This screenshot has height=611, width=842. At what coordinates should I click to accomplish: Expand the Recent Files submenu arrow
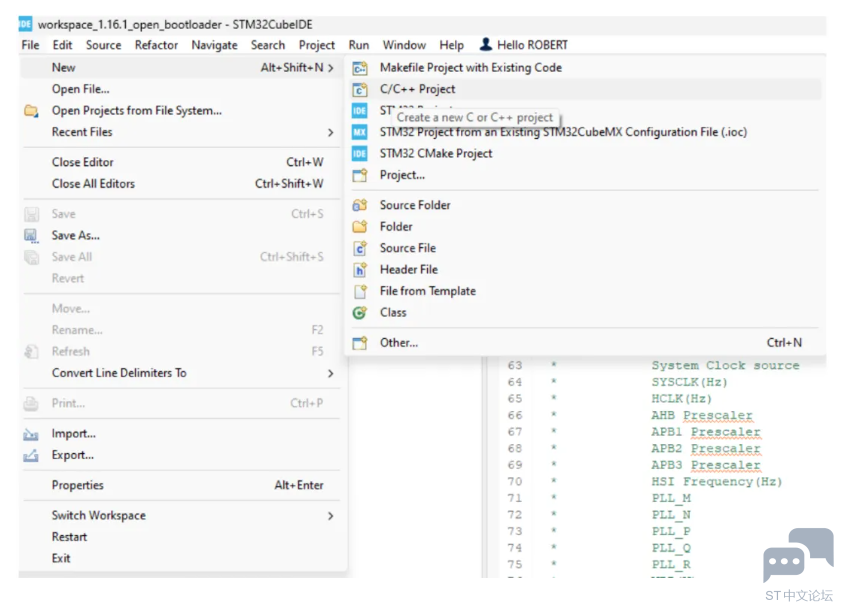click(x=330, y=133)
